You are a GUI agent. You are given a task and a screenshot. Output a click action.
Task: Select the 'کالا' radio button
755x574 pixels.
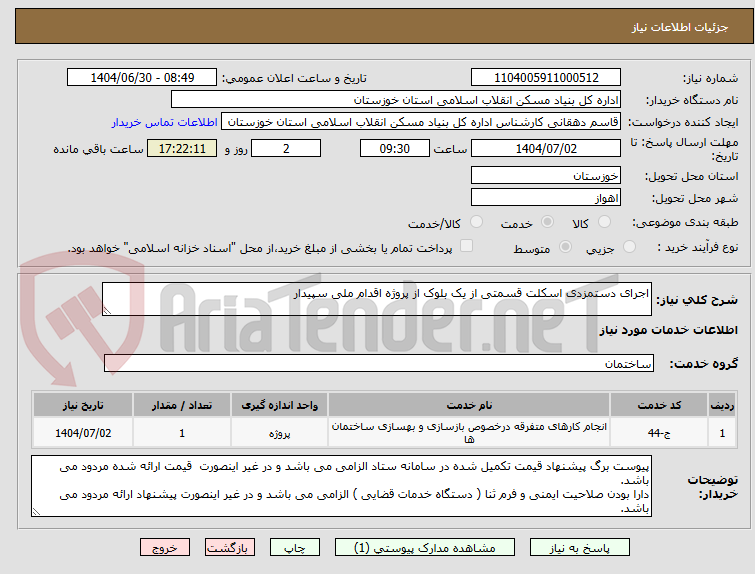click(604, 222)
